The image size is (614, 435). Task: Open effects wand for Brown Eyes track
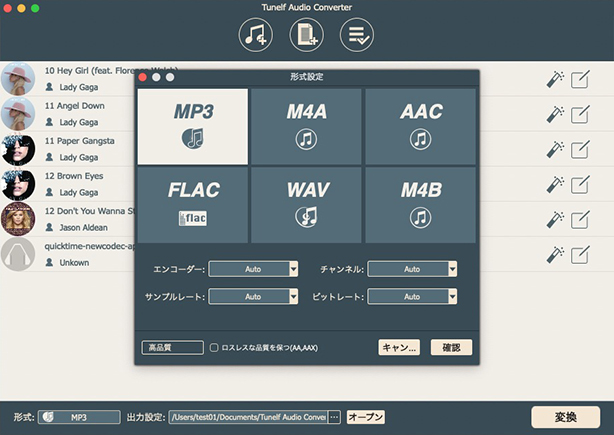[x=555, y=184]
